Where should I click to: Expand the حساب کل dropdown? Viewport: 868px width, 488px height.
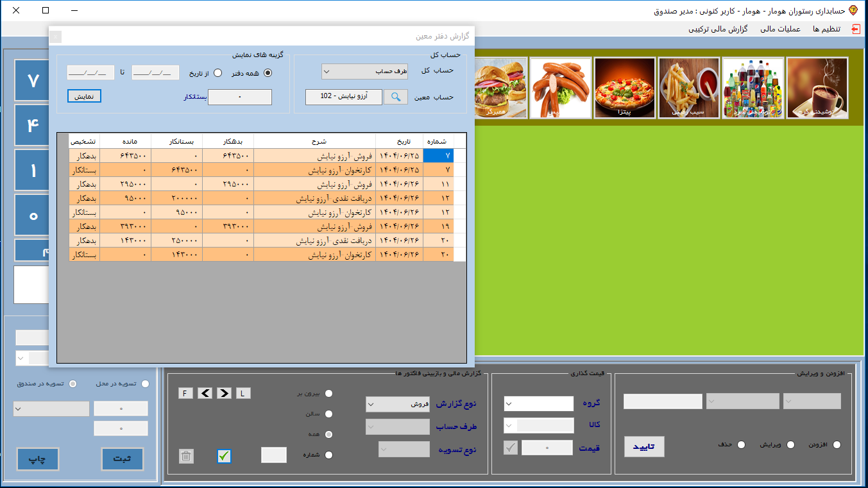pyautogui.click(x=364, y=71)
